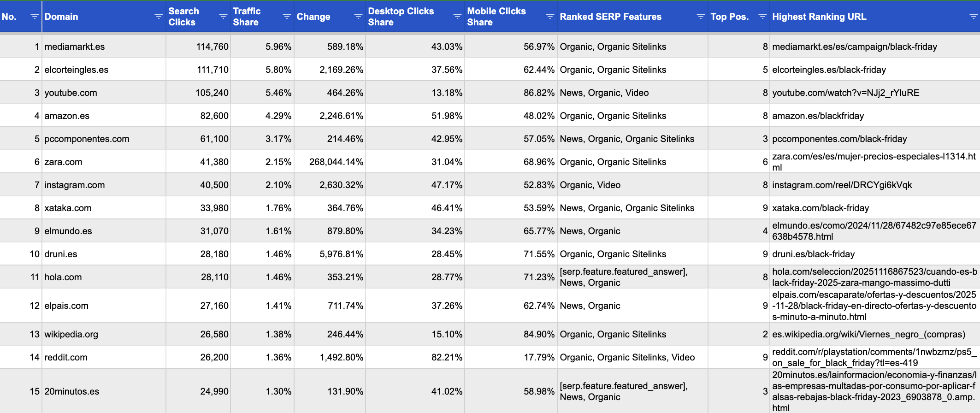Open the amazon.es/blackfriday URL cell
The image size is (980, 413).
click(x=818, y=116)
